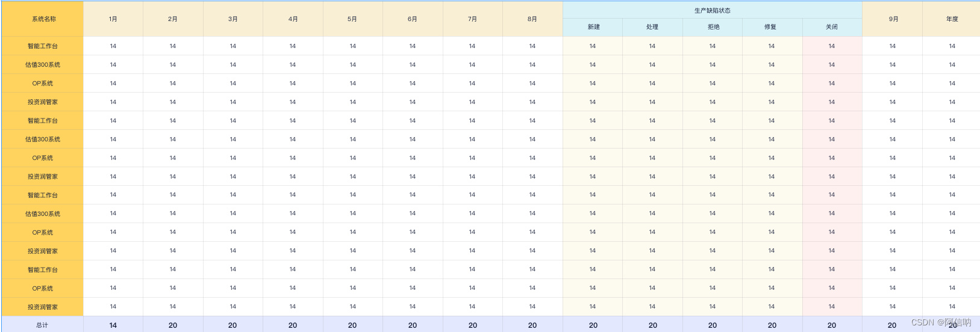Select the 关闭 sub-column header

(832, 27)
